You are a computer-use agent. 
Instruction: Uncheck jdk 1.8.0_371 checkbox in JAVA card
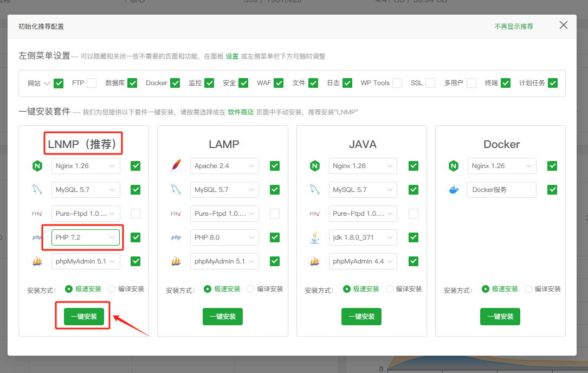coord(413,237)
